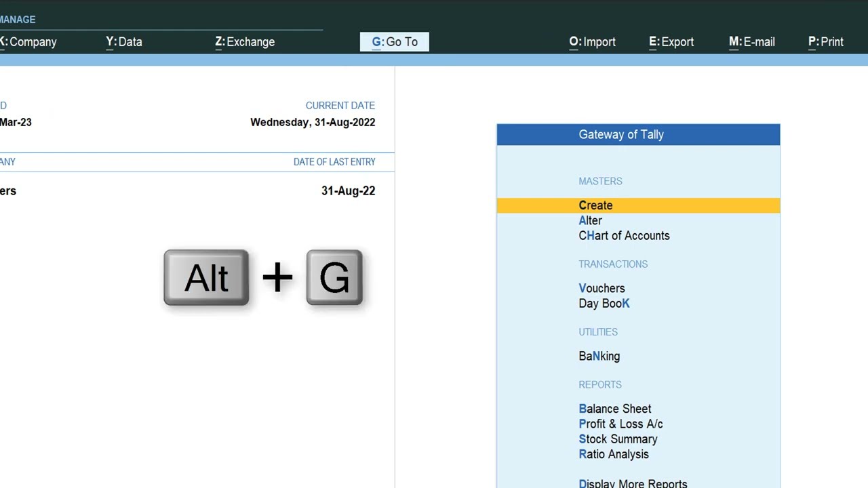The height and width of the screenshot is (488, 868).
Task: Open the Import menu
Action: (593, 42)
